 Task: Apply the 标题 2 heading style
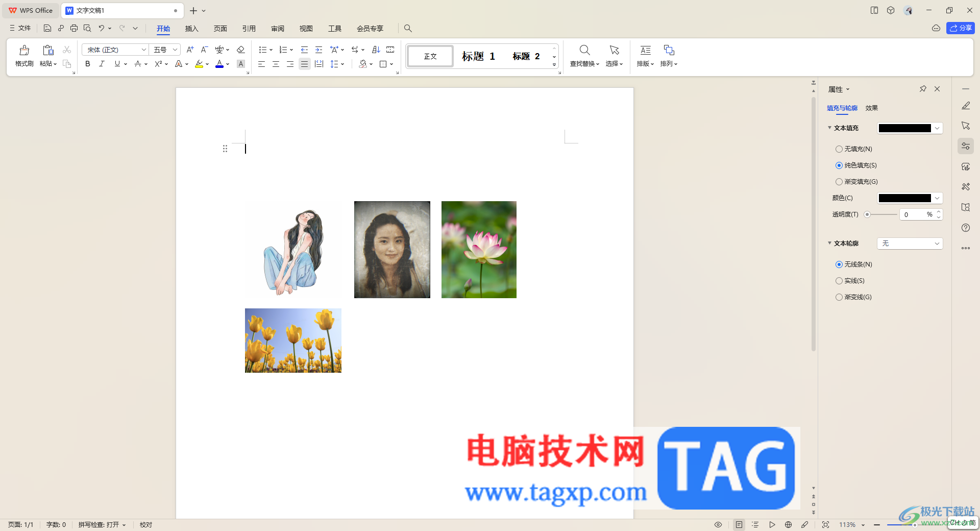tap(526, 56)
